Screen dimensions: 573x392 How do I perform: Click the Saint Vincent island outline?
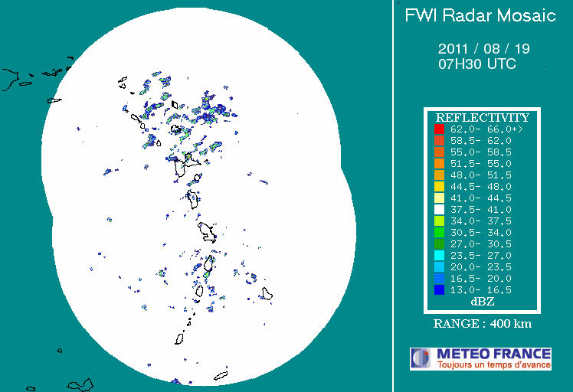pos(199,291)
